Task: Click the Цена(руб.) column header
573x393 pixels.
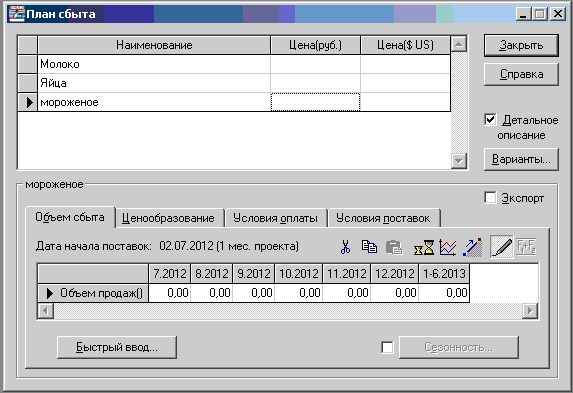Action: [315, 45]
